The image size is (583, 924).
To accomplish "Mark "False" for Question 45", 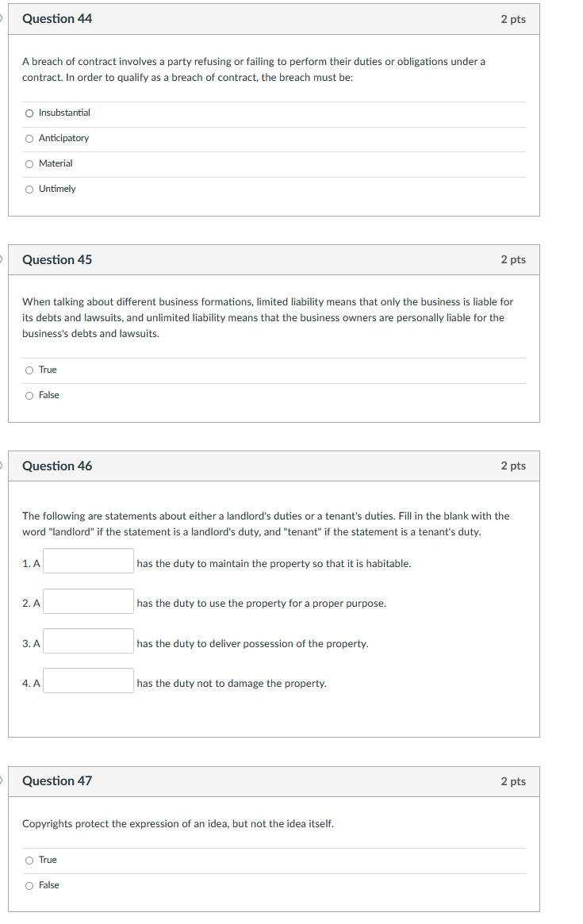I will [x=29, y=395].
